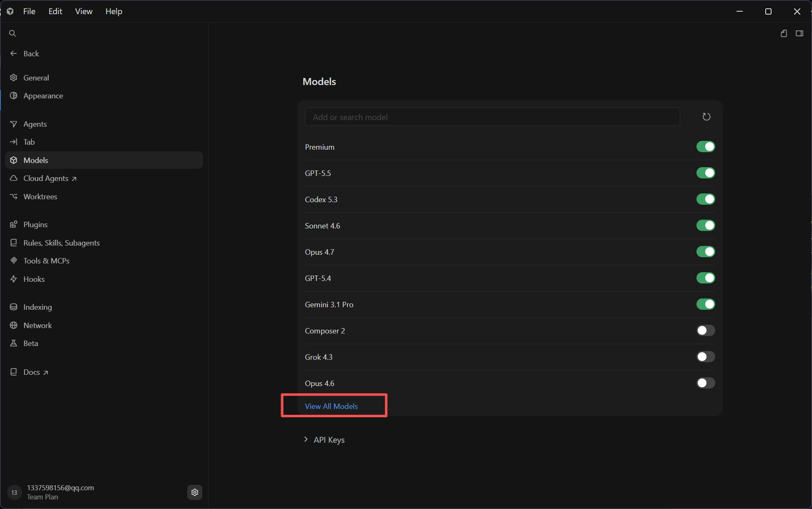Screen dimensions: 812x509
Task: Switch to Appearance settings
Action: pyautogui.click(x=104, y=95)
